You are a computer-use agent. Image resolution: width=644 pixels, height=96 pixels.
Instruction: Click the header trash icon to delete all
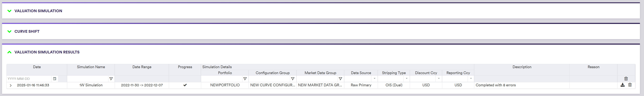point(626,79)
